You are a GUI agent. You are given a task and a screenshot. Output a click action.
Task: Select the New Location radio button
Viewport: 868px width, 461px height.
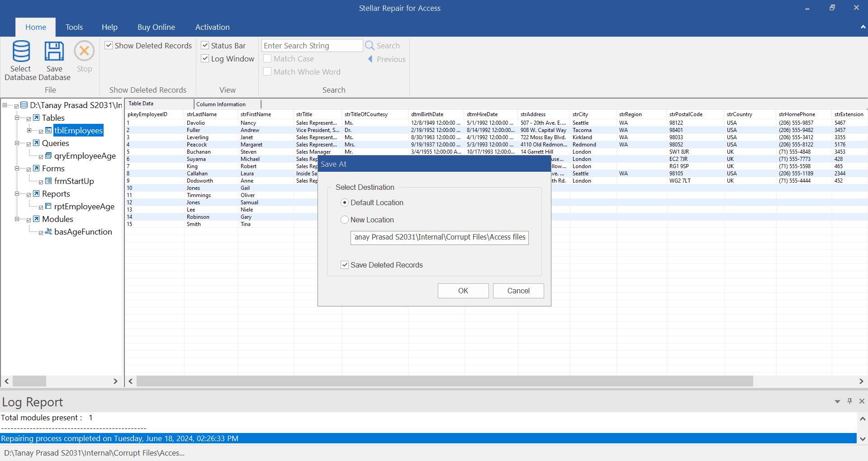click(x=345, y=220)
